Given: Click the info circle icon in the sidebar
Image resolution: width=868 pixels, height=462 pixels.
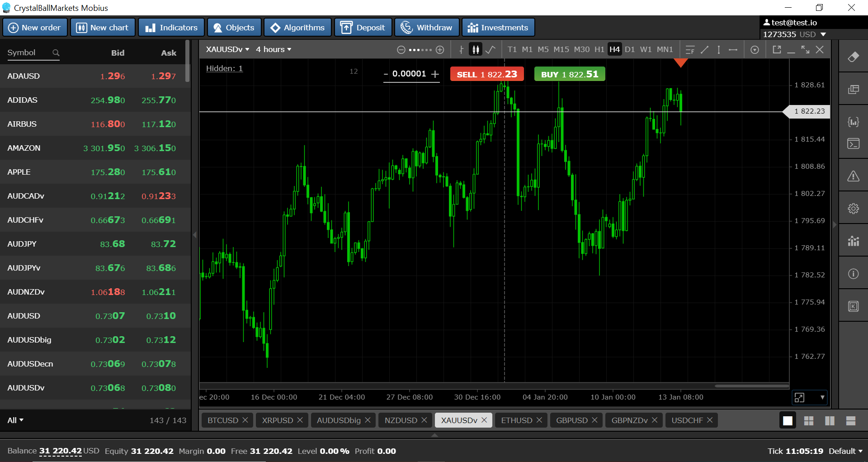Looking at the screenshot, I should point(853,274).
